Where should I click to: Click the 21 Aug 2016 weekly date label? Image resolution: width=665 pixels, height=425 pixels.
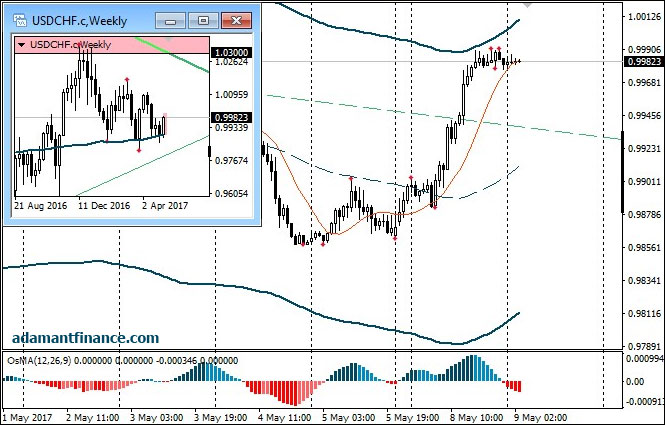point(40,206)
